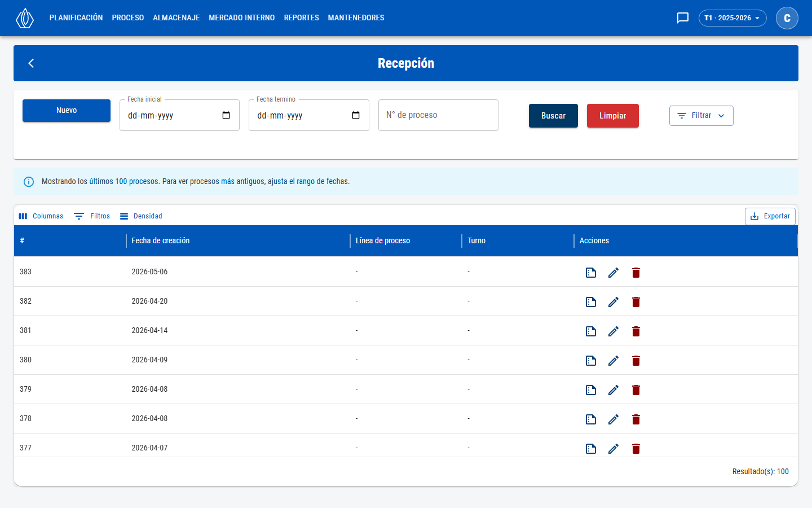Open the REPORTES menu
Viewport: 812px width, 508px height.
click(302, 18)
